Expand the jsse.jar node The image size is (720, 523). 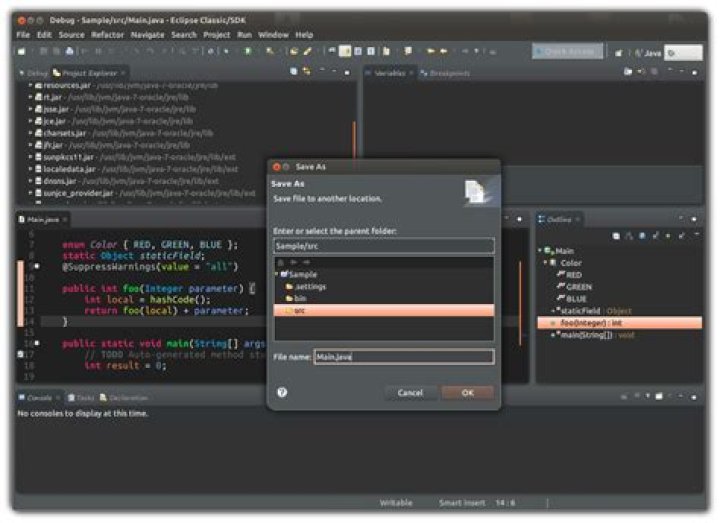tap(30, 109)
